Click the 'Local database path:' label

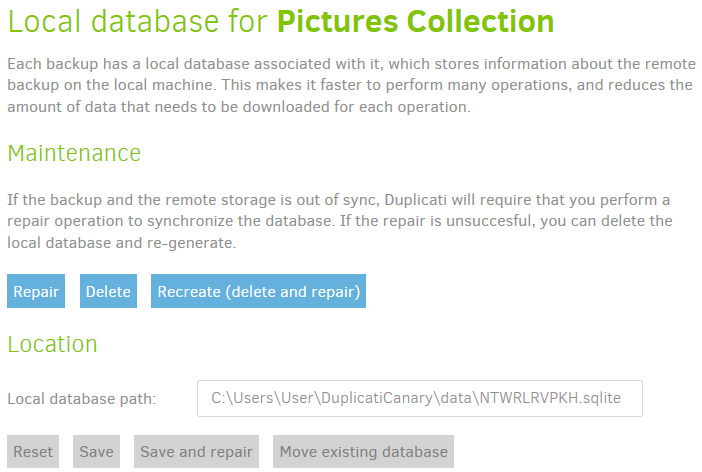(82, 399)
